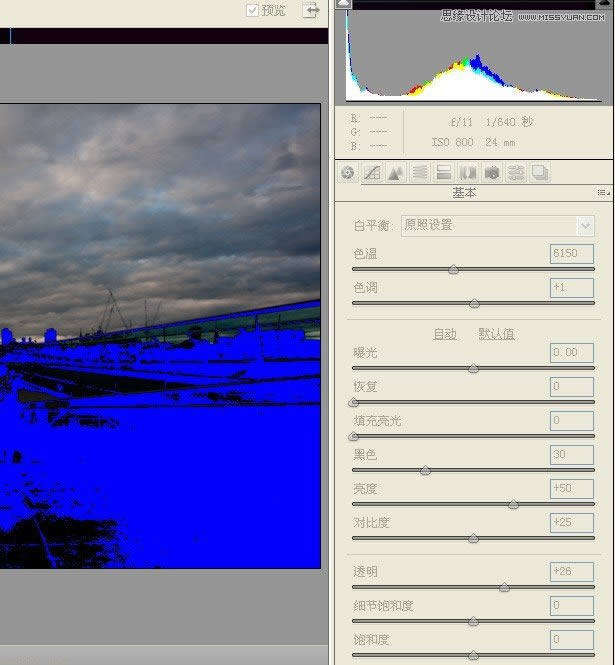
Task: Click the 曝光 exposure value field
Action: point(571,353)
